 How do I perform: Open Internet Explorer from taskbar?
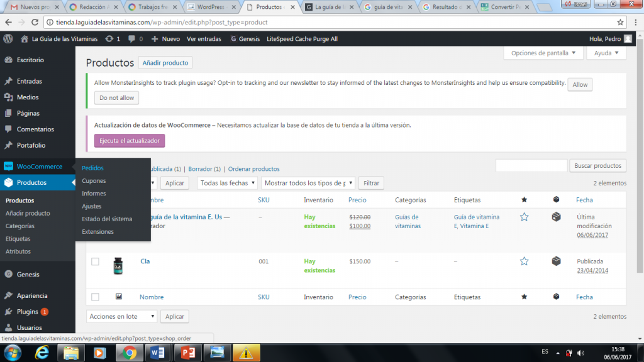pyautogui.click(x=42, y=353)
